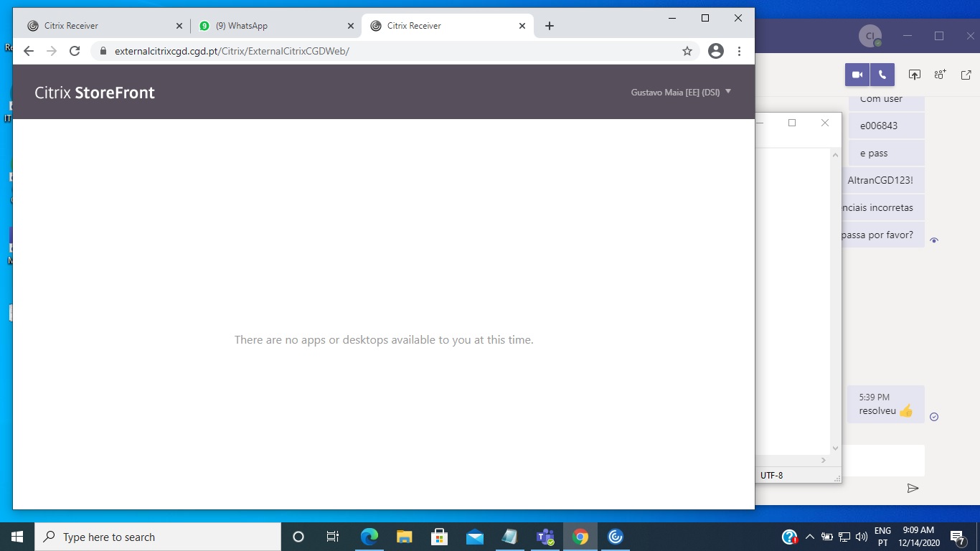
Task: Switch to the WhatsApp tab
Action: click(276, 26)
